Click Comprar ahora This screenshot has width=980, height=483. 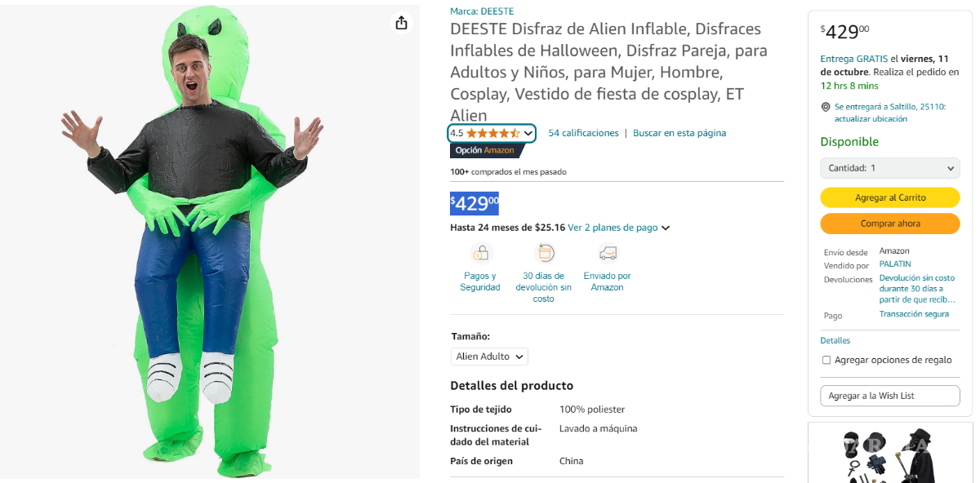click(889, 224)
